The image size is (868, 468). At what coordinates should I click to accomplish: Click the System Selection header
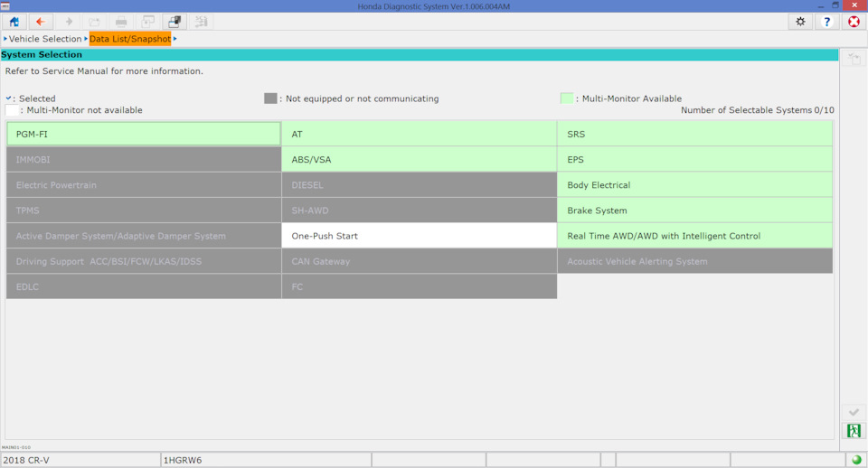(419, 55)
